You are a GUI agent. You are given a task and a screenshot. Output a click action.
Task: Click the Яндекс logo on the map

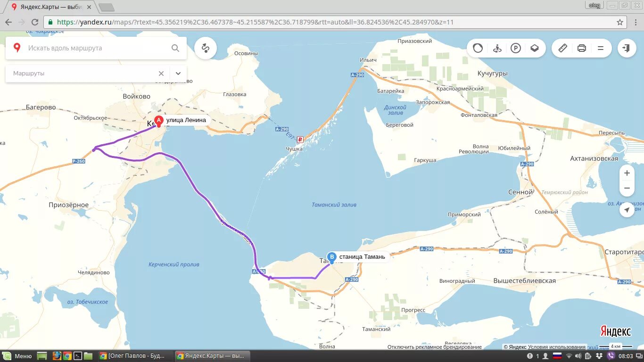(x=615, y=331)
